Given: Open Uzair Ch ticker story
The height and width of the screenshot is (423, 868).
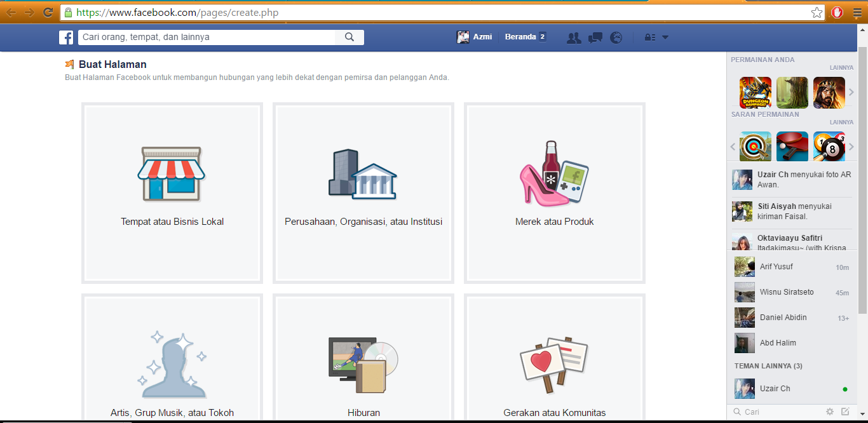Looking at the screenshot, I should (x=792, y=180).
